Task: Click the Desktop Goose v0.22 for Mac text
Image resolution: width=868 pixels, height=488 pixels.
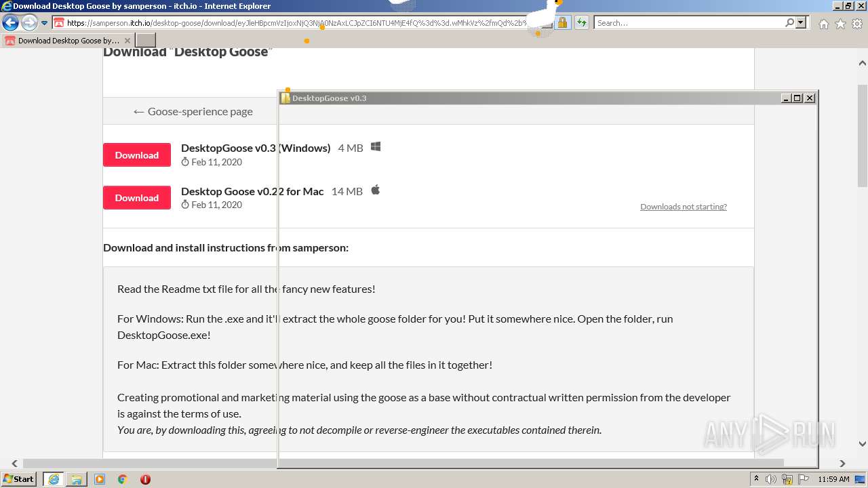Action: pos(252,191)
